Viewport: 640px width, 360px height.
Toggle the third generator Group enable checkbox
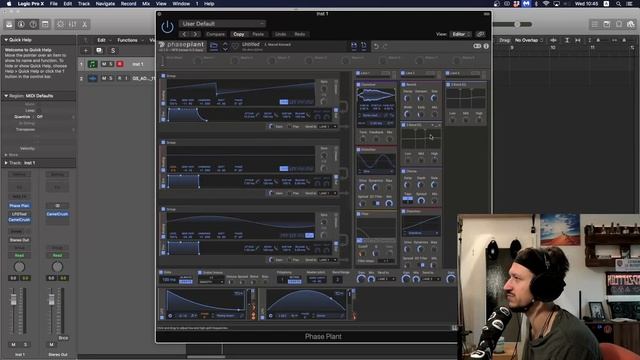point(163,209)
